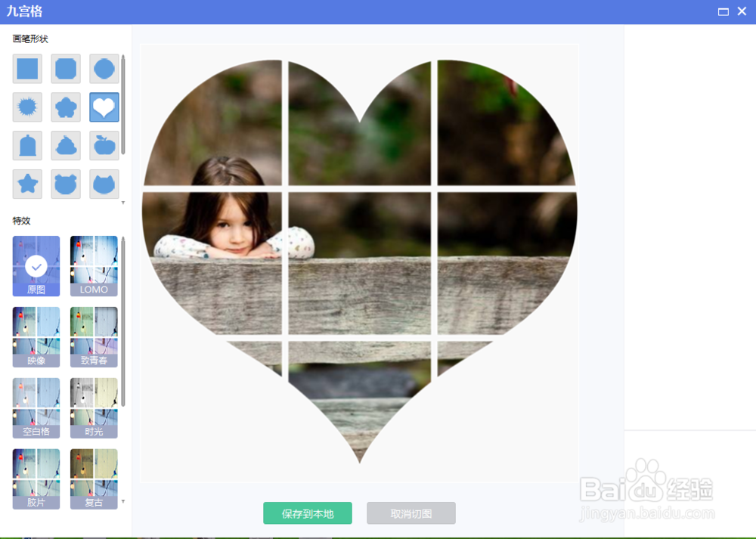The image size is (756, 539).
Task: Click the effects list scroll-down arrow
Action: [x=123, y=502]
